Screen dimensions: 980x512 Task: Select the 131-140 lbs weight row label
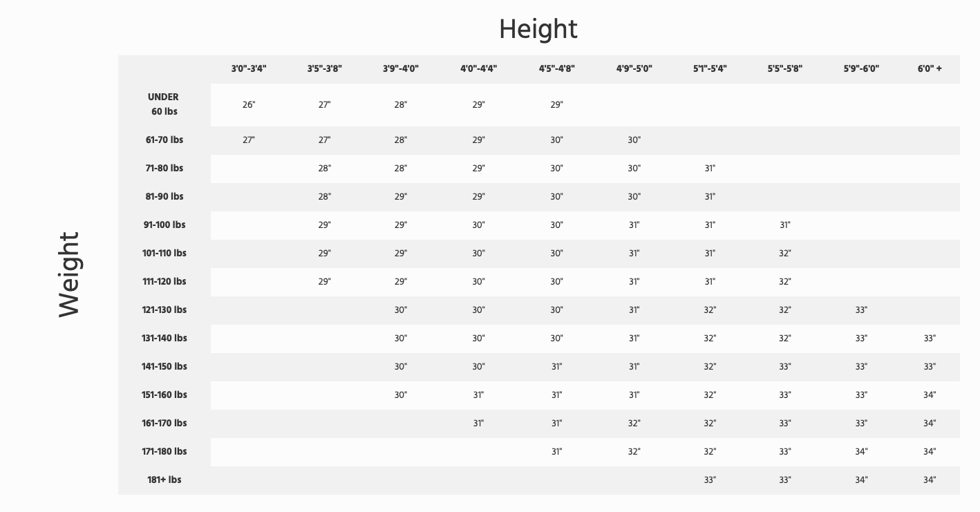164,338
